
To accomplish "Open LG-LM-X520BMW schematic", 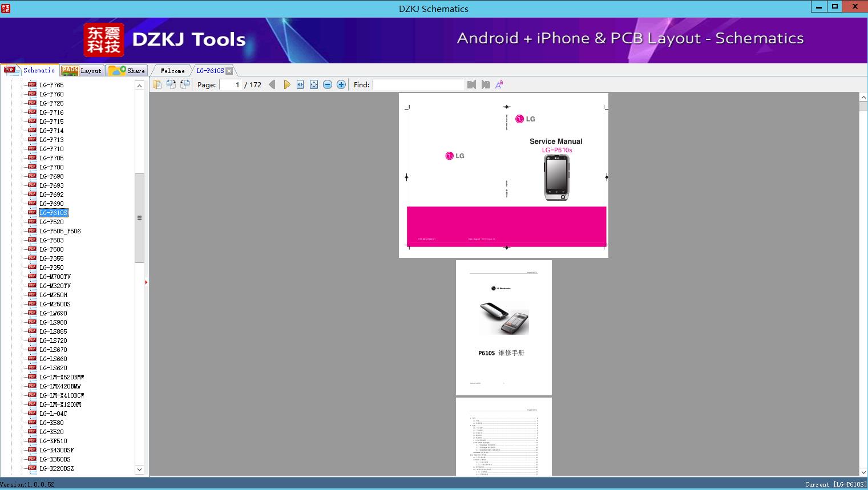I will pos(62,377).
